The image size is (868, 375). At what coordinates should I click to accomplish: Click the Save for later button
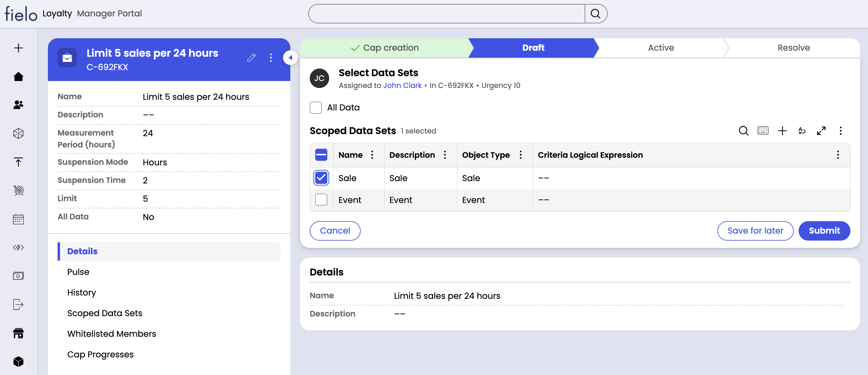(755, 231)
